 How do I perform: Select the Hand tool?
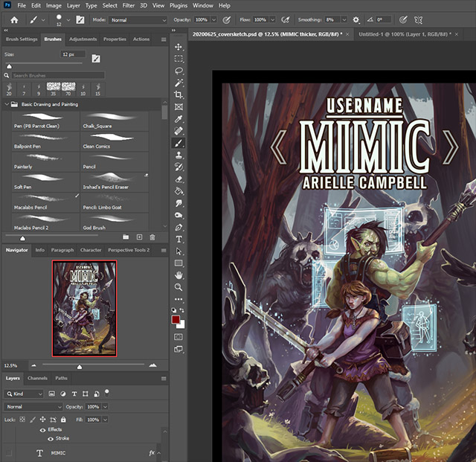178,275
